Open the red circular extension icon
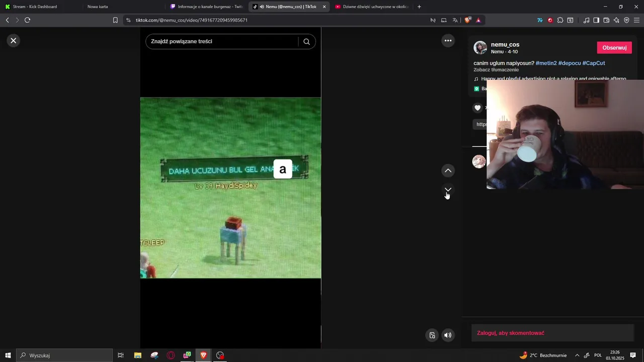This screenshot has width=644, height=362. [x=550, y=20]
